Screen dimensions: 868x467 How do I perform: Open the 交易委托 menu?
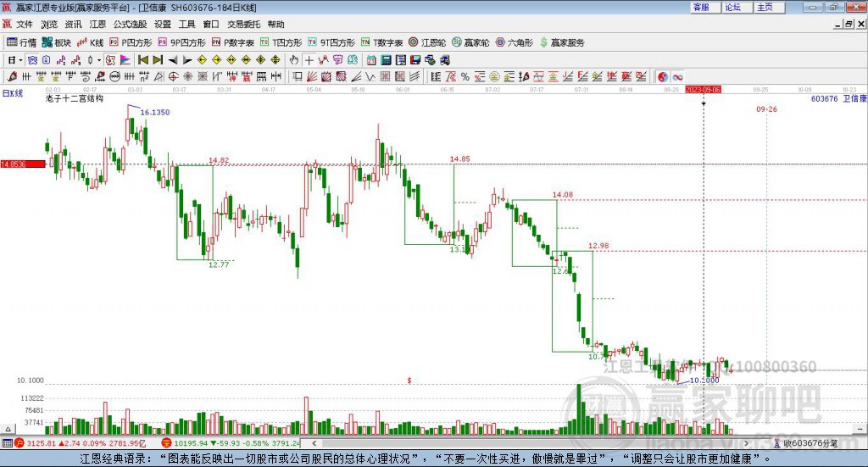tap(243, 25)
